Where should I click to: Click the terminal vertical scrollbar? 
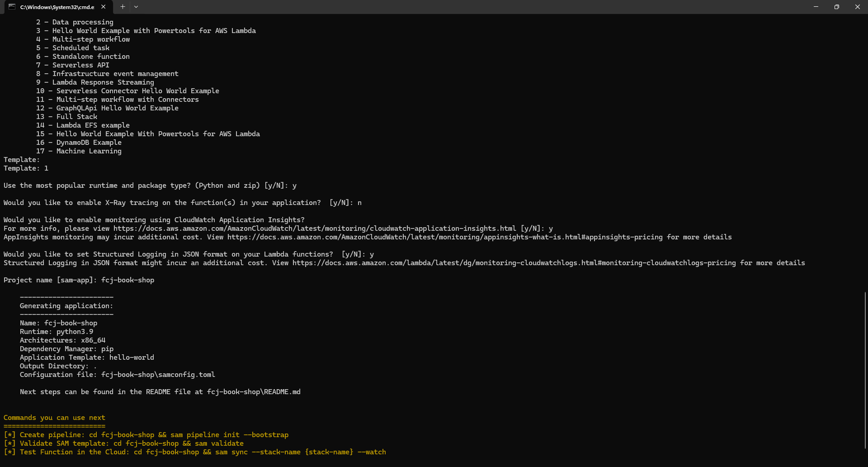click(865, 370)
